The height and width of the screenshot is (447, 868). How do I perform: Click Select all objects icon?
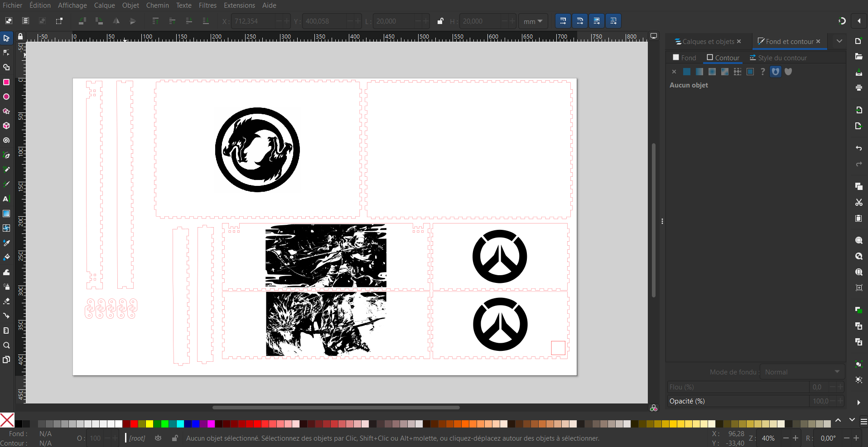pyautogui.click(x=9, y=21)
